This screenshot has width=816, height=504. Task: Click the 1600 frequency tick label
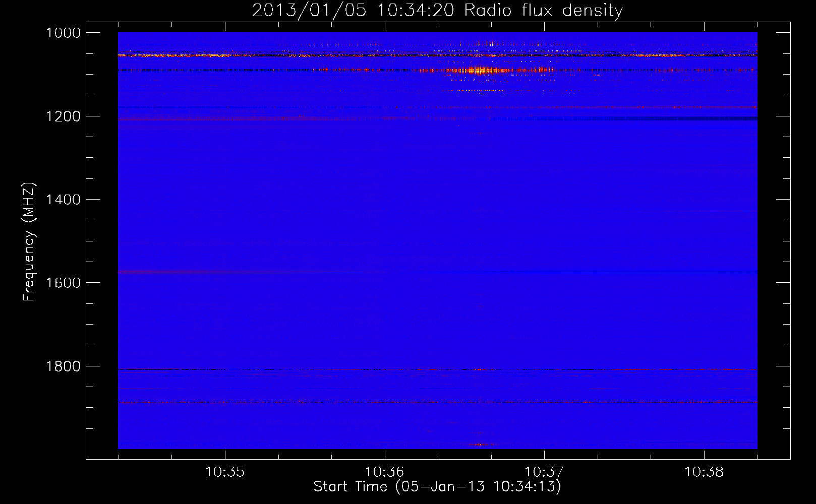click(64, 283)
